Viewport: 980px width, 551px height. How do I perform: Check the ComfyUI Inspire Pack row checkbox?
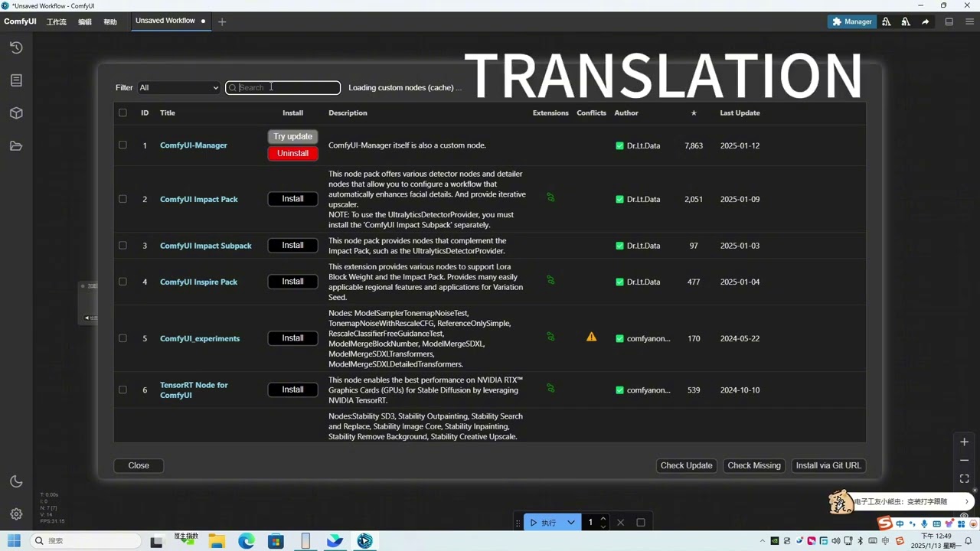(122, 282)
